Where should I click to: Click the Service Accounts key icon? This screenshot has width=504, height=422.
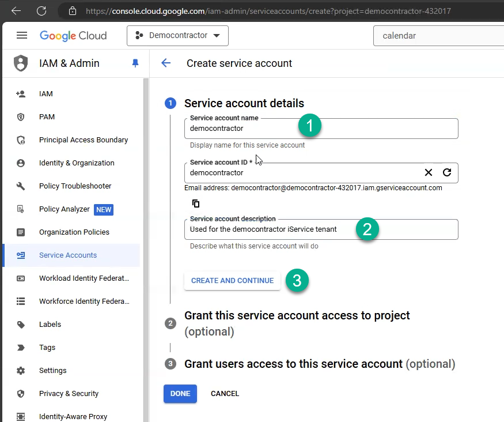(x=21, y=255)
